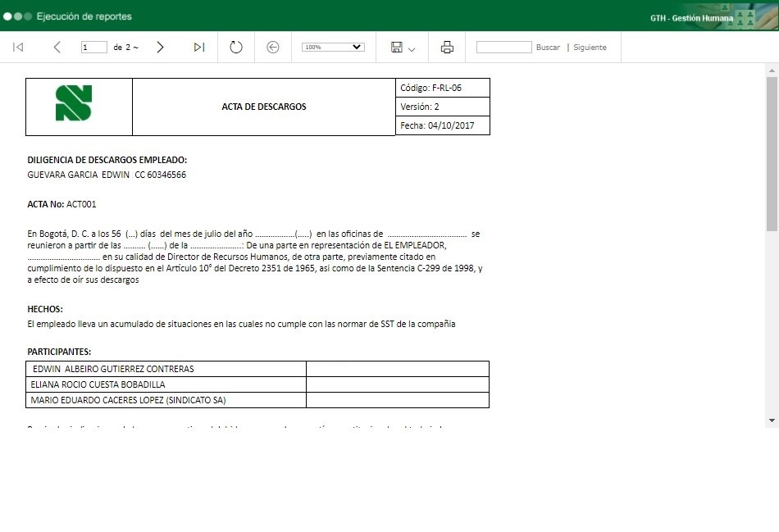Open the export save menu
The width and height of the screenshot is (779, 532).
coord(396,48)
